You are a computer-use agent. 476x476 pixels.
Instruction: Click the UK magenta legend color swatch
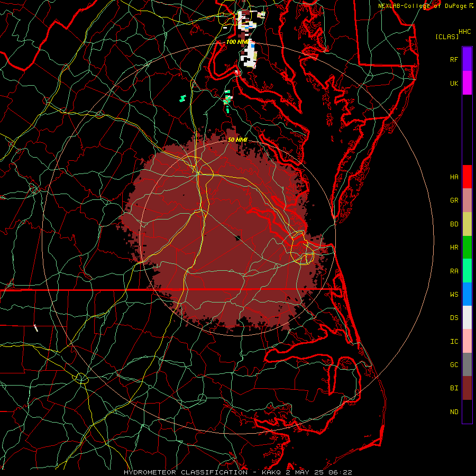[x=467, y=83]
